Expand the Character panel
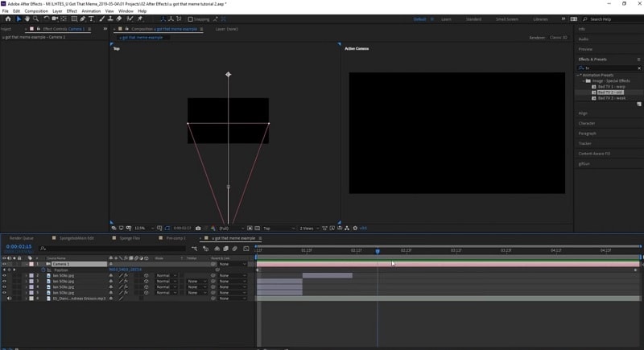Image resolution: width=644 pixels, height=350 pixels. coord(587,123)
